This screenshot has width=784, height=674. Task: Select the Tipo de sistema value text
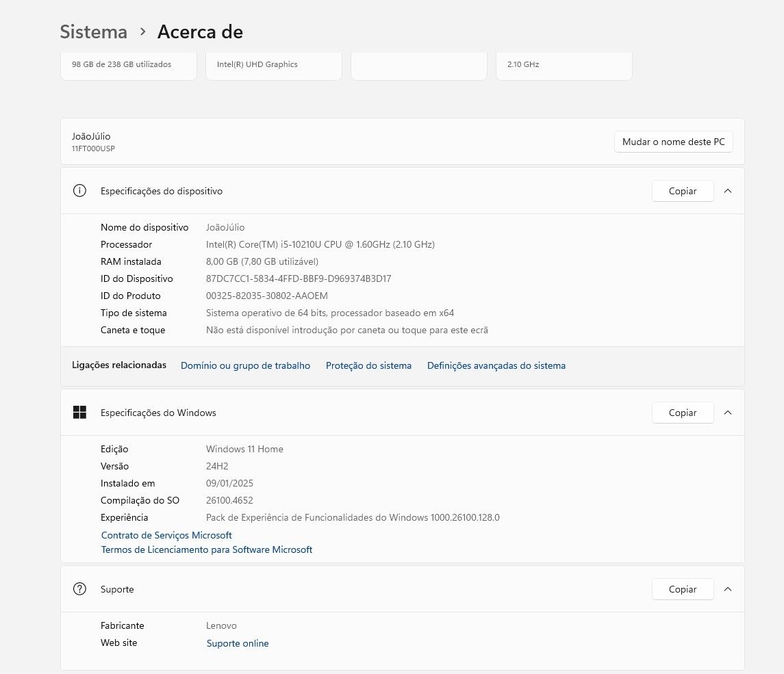tap(330, 313)
